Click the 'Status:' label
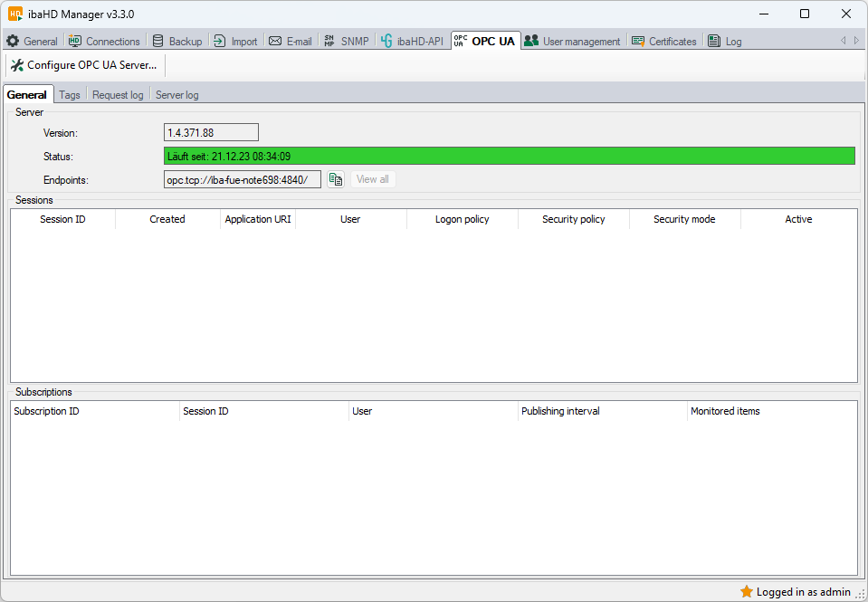This screenshot has height=602, width=868. [x=58, y=157]
